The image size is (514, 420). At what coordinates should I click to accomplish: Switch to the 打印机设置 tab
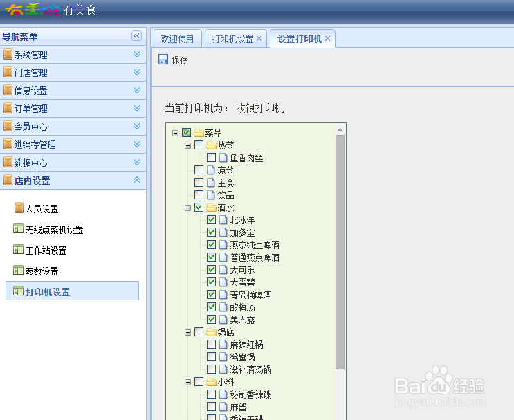click(x=232, y=39)
